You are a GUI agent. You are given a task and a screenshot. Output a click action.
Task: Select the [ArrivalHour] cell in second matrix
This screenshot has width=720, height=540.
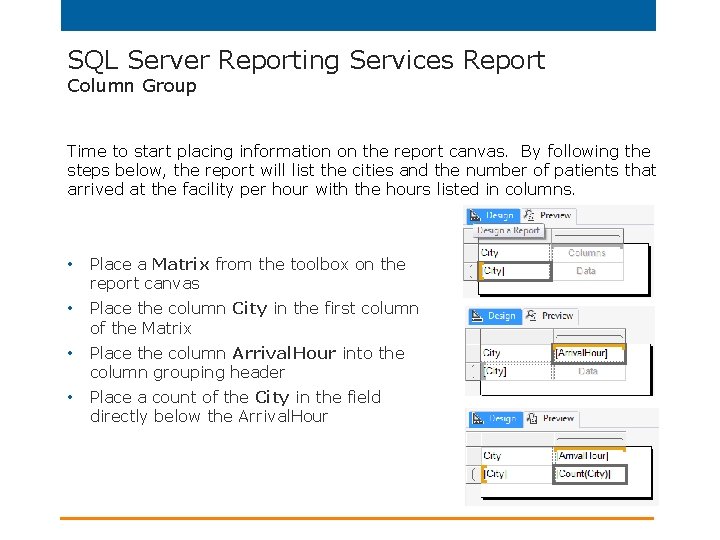click(589, 354)
